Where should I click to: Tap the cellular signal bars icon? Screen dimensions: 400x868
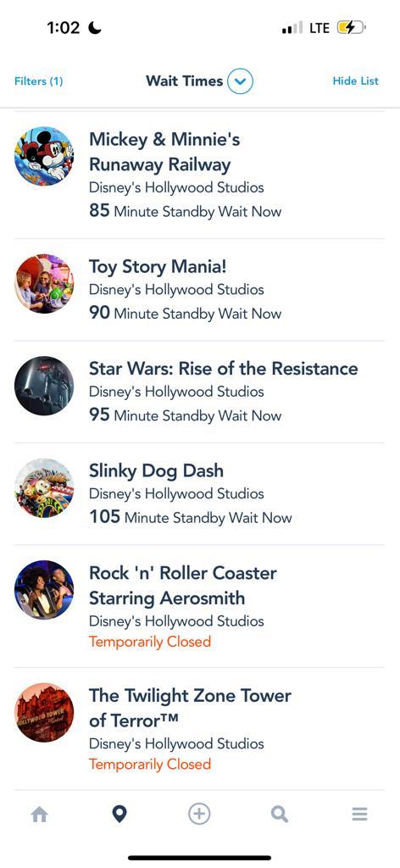coord(292,28)
